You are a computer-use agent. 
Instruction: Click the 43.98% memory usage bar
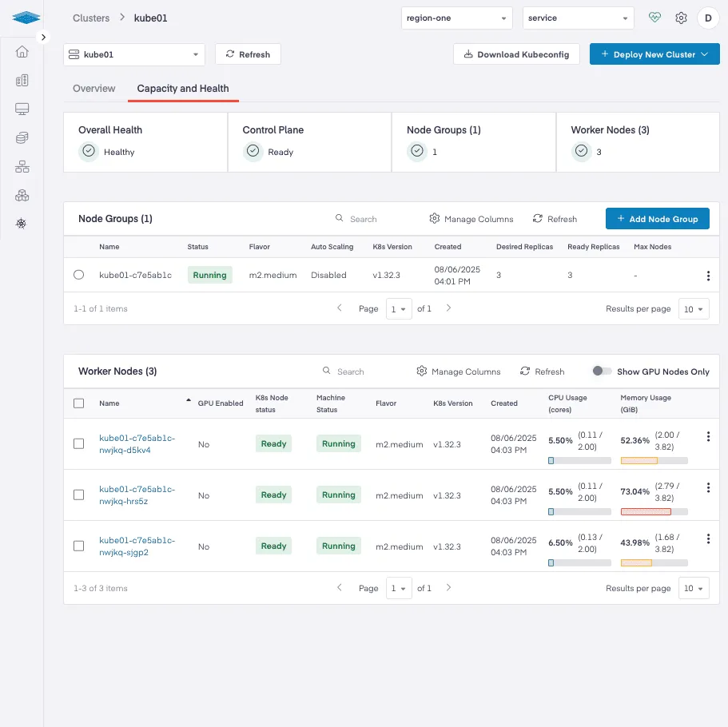click(654, 562)
